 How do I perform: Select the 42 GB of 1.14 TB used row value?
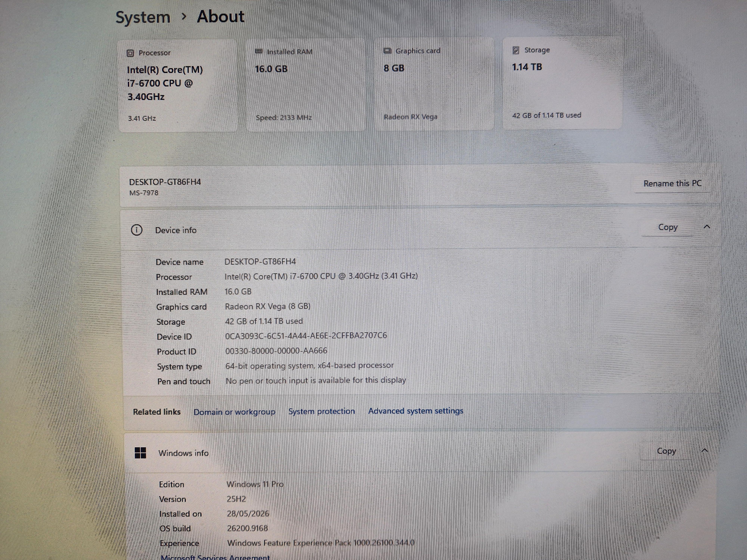click(x=264, y=321)
